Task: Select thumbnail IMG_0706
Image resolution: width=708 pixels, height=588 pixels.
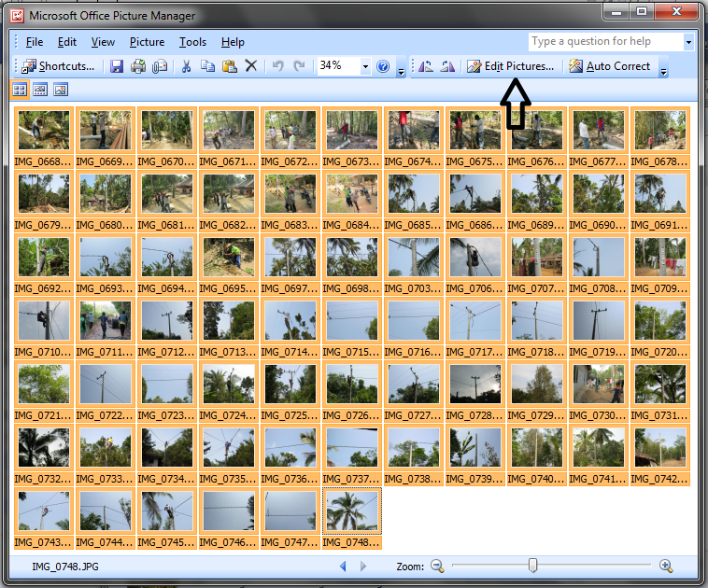Action: [x=475, y=258]
